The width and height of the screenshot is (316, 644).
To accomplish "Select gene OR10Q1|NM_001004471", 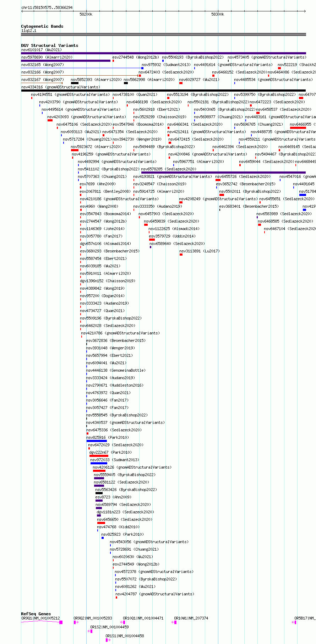I will pyautogui.click(x=143, y=618).
